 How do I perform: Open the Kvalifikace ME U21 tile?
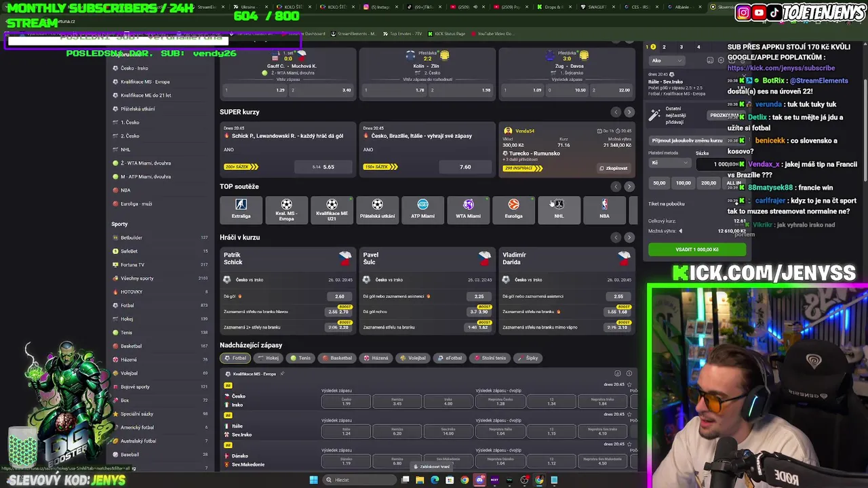[332, 209]
